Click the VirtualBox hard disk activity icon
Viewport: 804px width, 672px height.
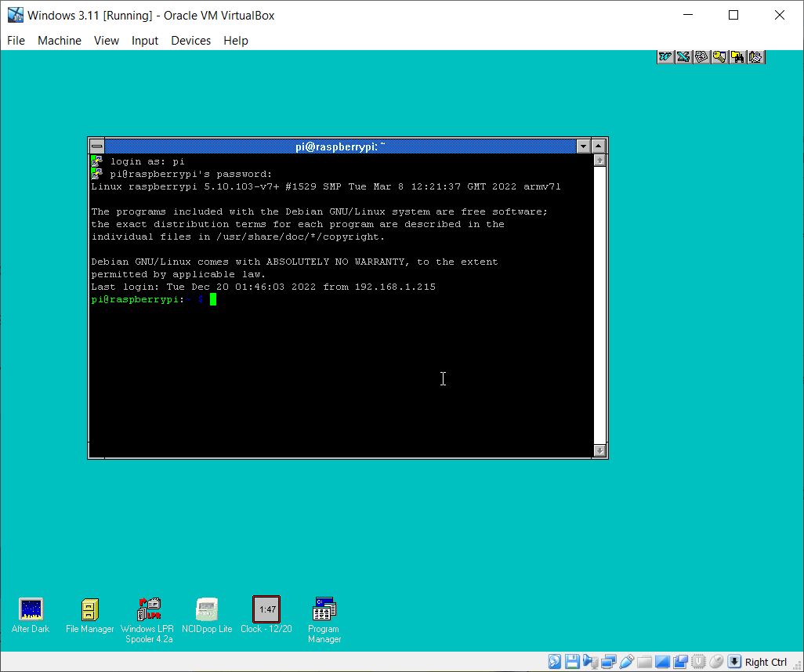point(554,661)
